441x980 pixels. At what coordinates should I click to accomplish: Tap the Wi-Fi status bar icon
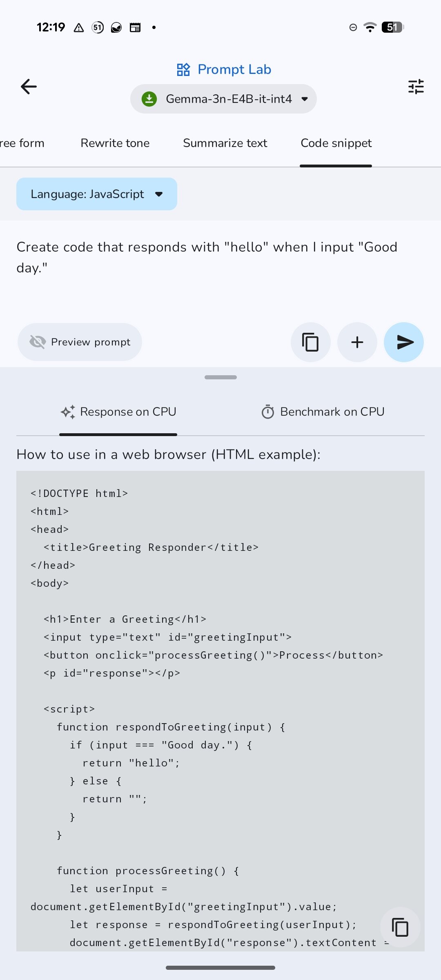(x=370, y=27)
